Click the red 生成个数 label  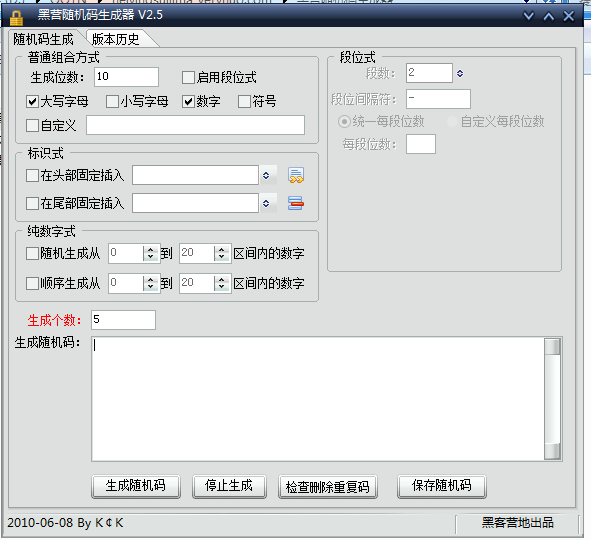[54, 320]
